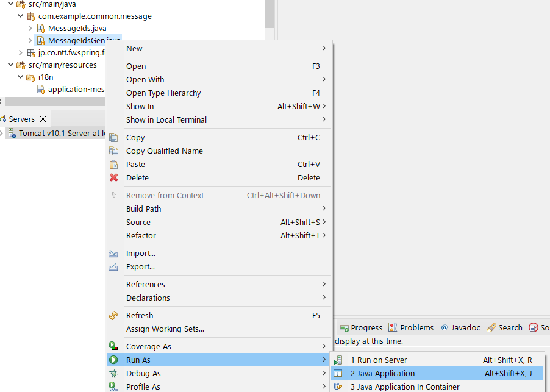This screenshot has width=550, height=392.
Task: Switch to the Problems tab
Action: click(x=411, y=328)
